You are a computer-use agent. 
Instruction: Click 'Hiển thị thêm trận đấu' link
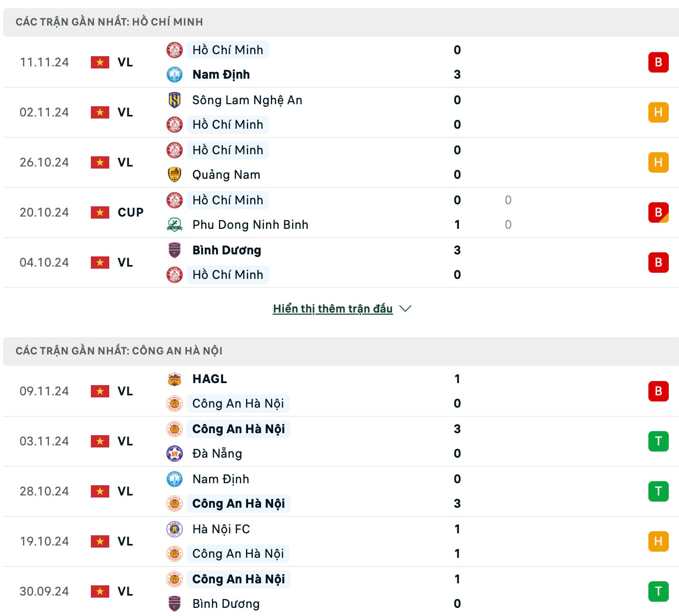click(333, 309)
